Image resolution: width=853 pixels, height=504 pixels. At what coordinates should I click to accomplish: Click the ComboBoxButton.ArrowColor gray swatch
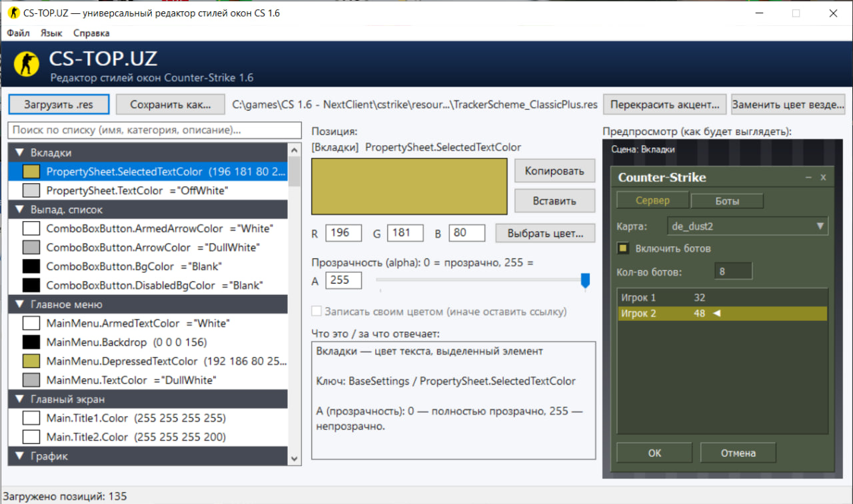coord(31,247)
